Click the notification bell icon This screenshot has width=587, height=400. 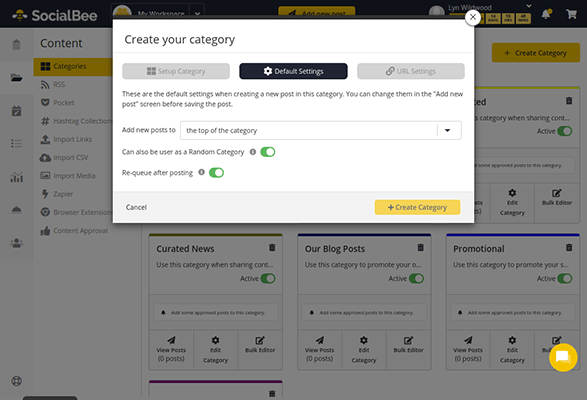click(546, 14)
